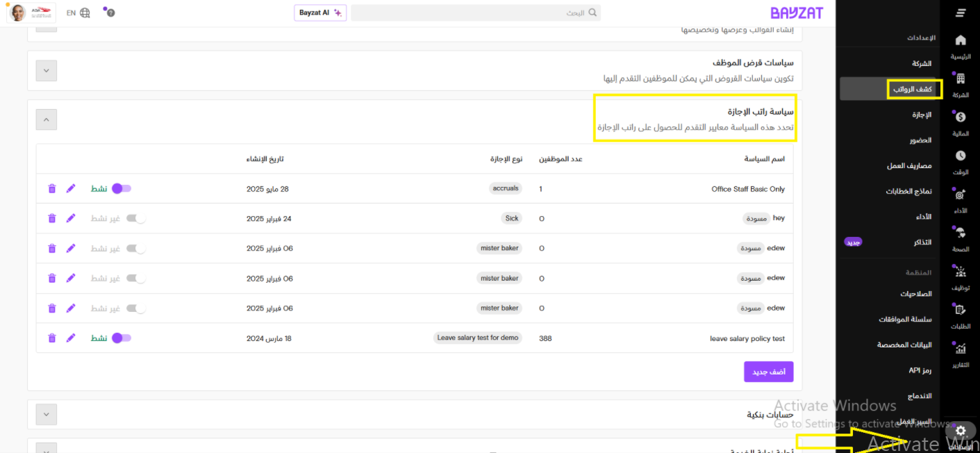Click the globe language icon
980x453 pixels.
click(85, 13)
